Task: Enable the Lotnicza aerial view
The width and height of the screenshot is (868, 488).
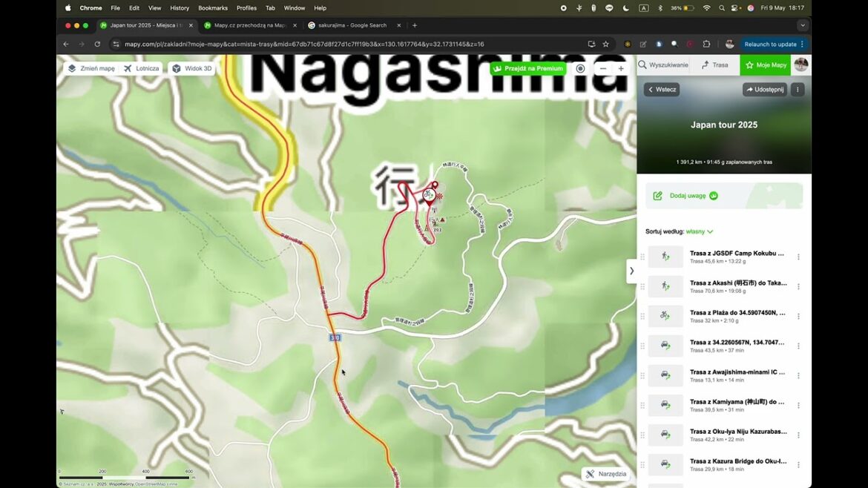Action: coord(141,67)
